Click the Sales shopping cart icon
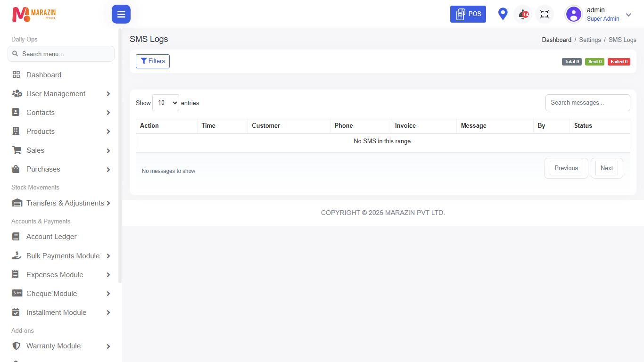 pyautogui.click(x=17, y=150)
